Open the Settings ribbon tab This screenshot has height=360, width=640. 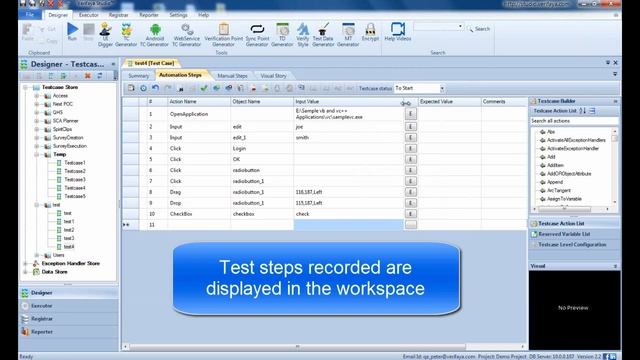pos(178,15)
